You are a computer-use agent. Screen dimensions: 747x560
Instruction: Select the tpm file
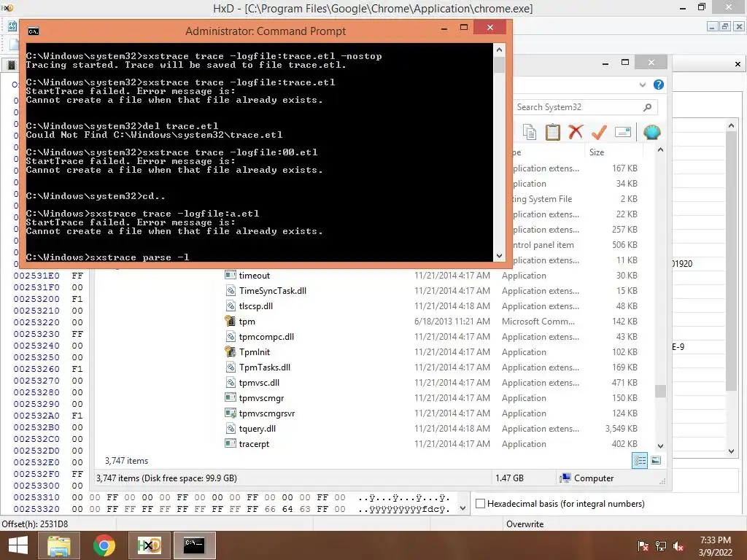(247, 322)
